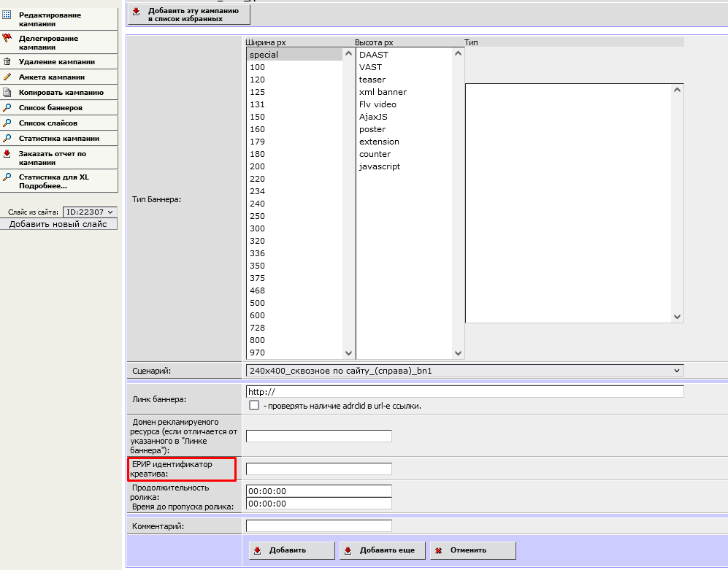Image resolution: width=728 pixels, height=570 pixels.
Task: Click the document icon beside Копировать кампанию
Action: [7, 93]
